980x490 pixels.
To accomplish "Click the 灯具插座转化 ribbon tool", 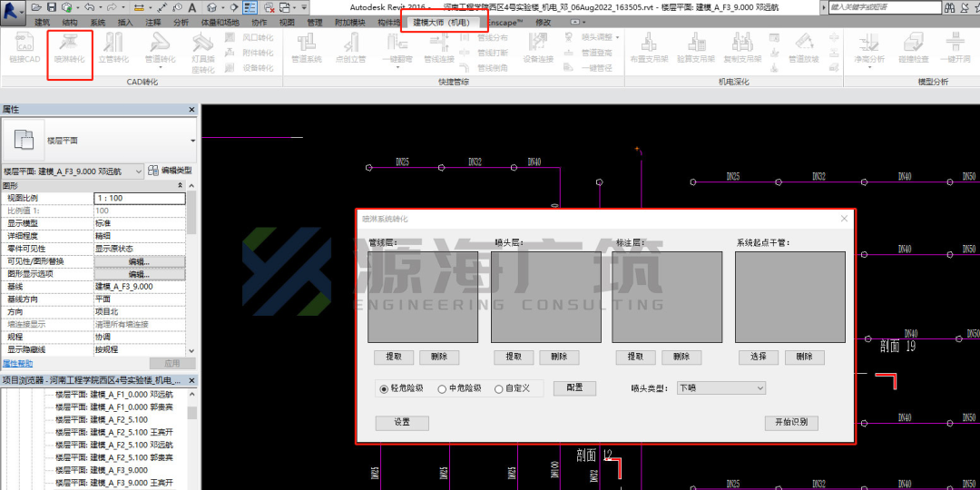I will pyautogui.click(x=202, y=54).
